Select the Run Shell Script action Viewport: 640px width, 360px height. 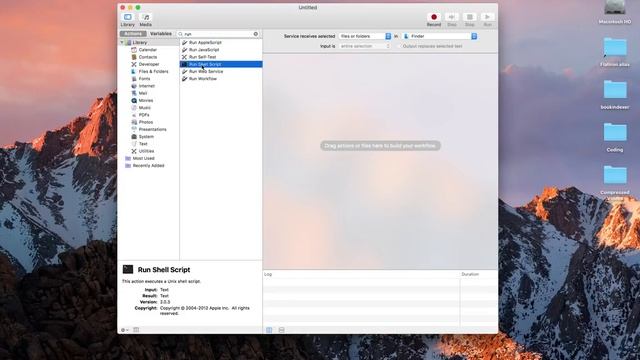tap(221, 64)
